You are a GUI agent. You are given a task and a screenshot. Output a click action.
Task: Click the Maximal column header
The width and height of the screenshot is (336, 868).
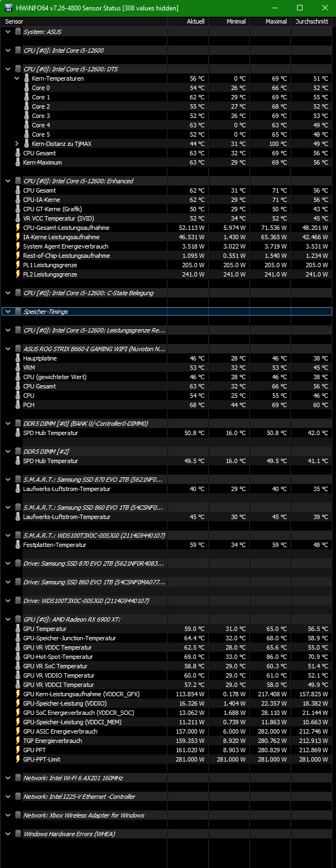(x=270, y=21)
